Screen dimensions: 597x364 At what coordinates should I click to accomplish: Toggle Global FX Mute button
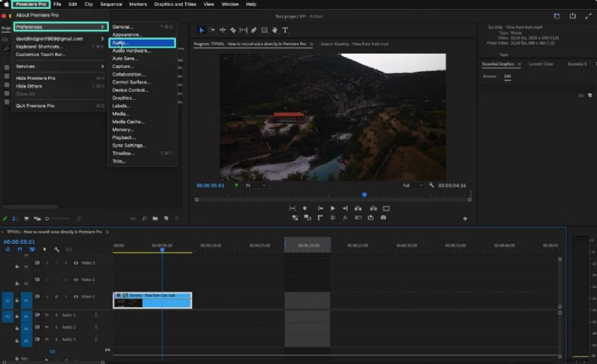(345, 218)
